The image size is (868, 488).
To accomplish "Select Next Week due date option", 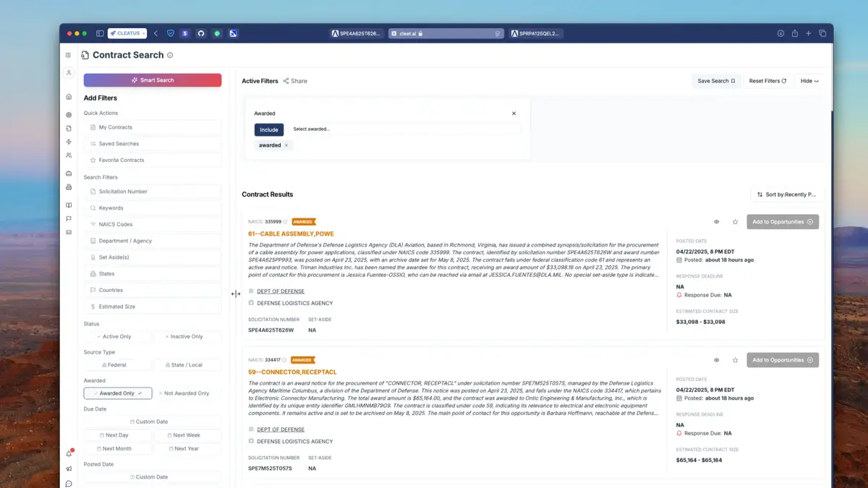I will [187, 435].
